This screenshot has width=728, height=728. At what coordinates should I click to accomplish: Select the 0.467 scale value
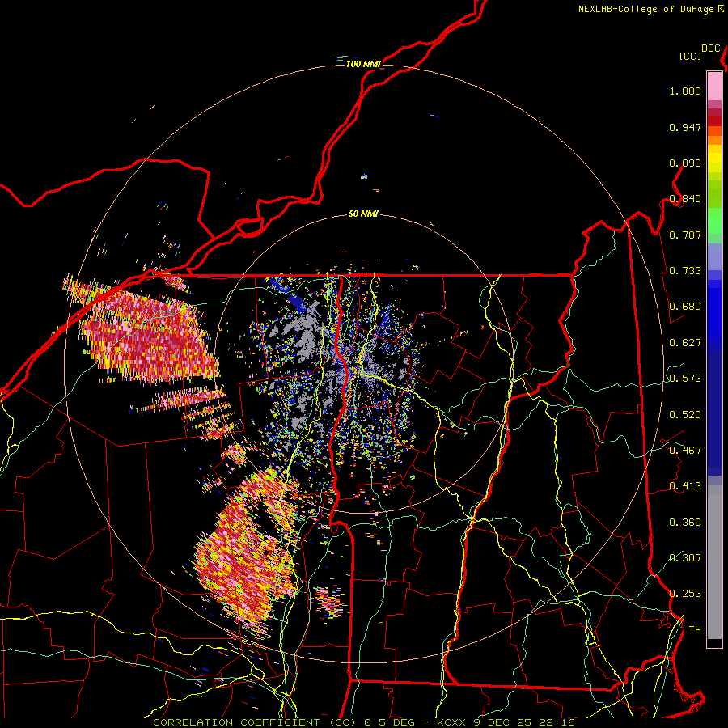[x=685, y=451]
